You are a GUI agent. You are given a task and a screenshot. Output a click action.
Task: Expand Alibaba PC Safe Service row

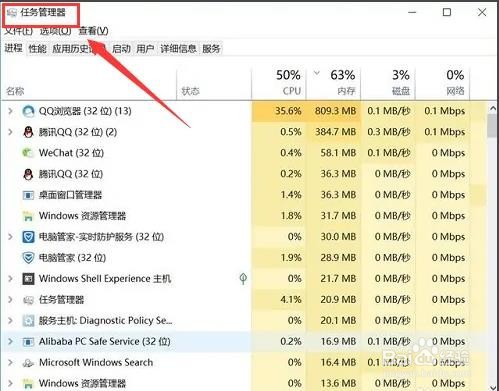pos(10,342)
